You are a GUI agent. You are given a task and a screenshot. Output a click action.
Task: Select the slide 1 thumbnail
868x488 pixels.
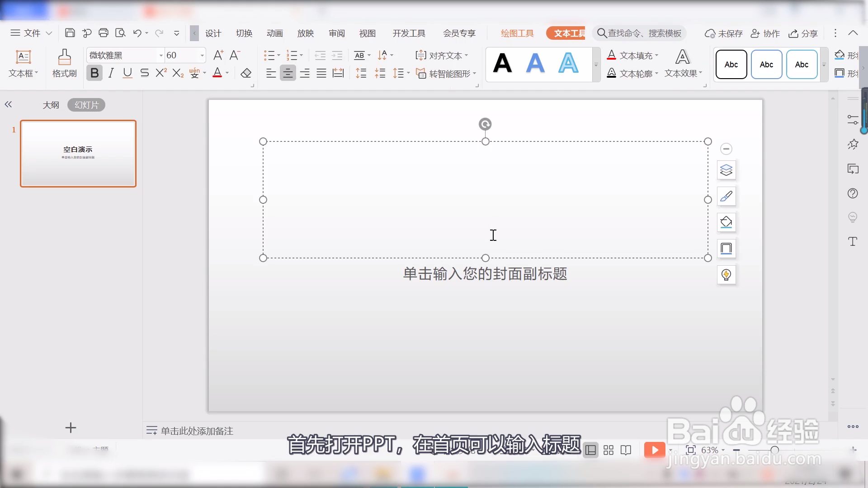78,154
